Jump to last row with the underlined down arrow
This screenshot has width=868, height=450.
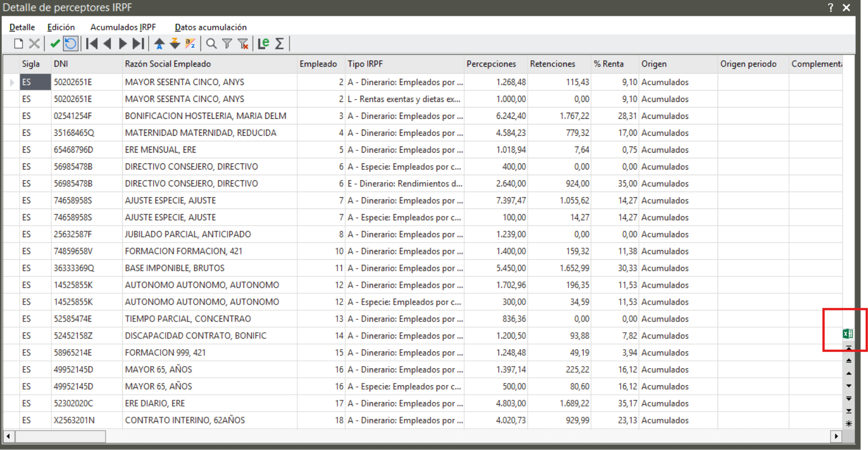tap(849, 411)
